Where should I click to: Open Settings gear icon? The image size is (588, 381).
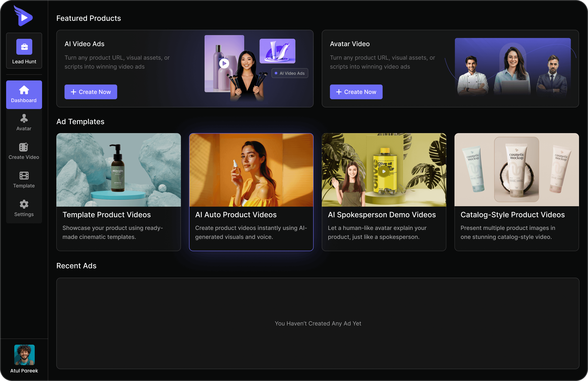tap(24, 204)
